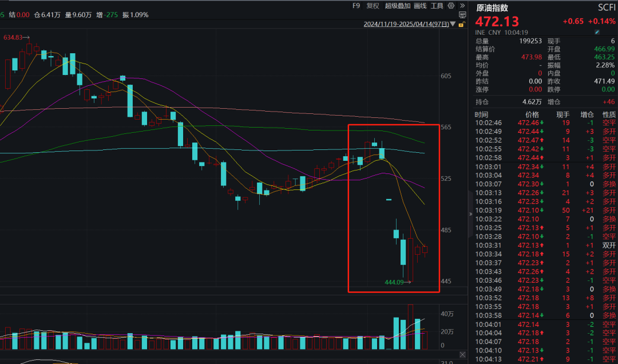Select 超级叠加 overlay option

click(x=397, y=6)
